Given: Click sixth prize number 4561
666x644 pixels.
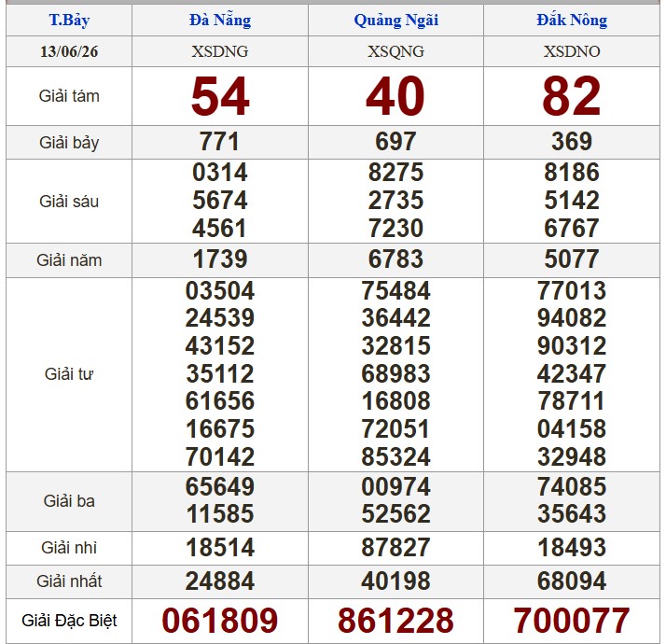Looking at the screenshot, I should pyautogui.click(x=219, y=229).
